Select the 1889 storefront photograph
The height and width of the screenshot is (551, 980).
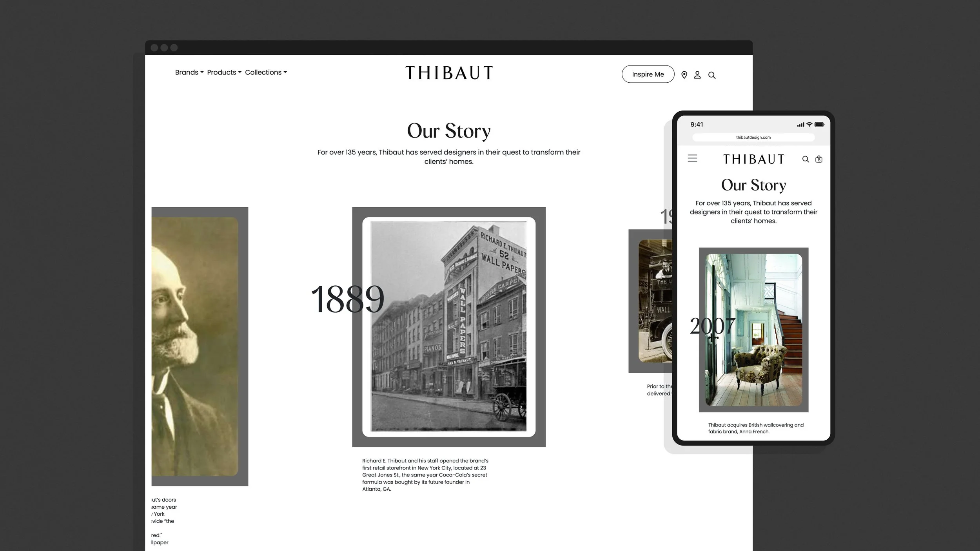[449, 327]
